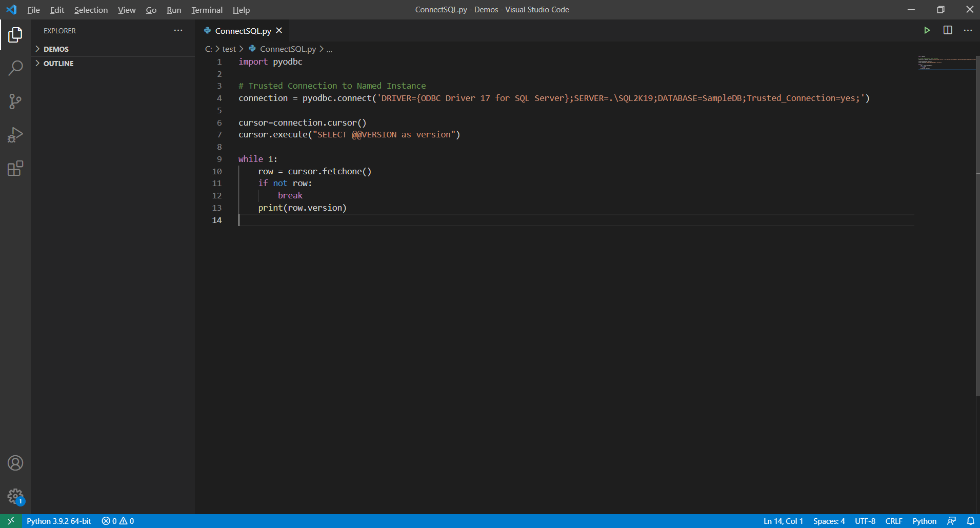Show the Explorer view
980x528 pixels.
point(15,34)
